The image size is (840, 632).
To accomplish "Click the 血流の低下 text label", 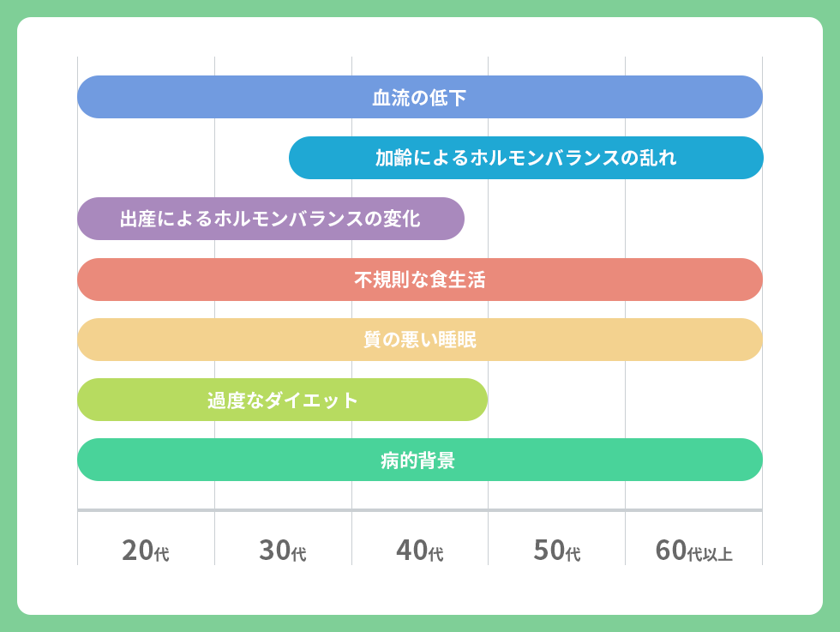I will tap(419, 98).
